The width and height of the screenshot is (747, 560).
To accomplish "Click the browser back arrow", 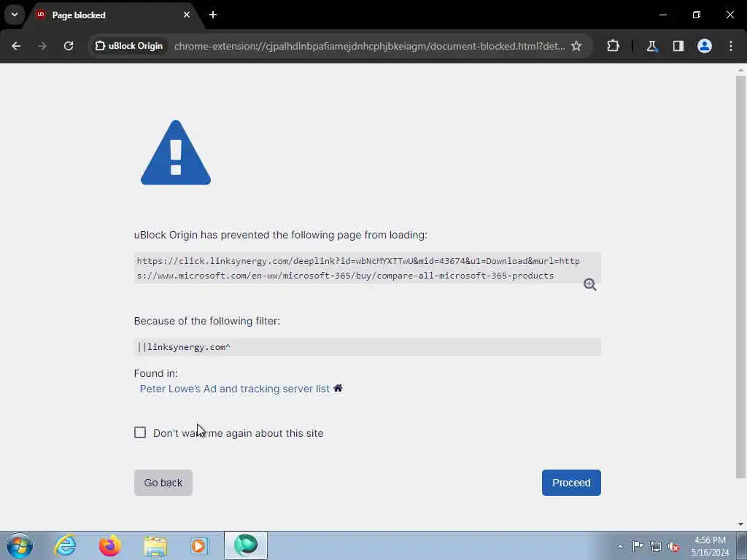I will coord(16,46).
